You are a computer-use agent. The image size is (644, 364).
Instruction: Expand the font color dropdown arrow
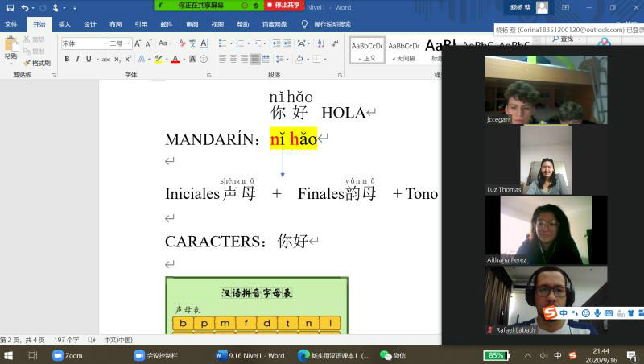(x=184, y=59)
